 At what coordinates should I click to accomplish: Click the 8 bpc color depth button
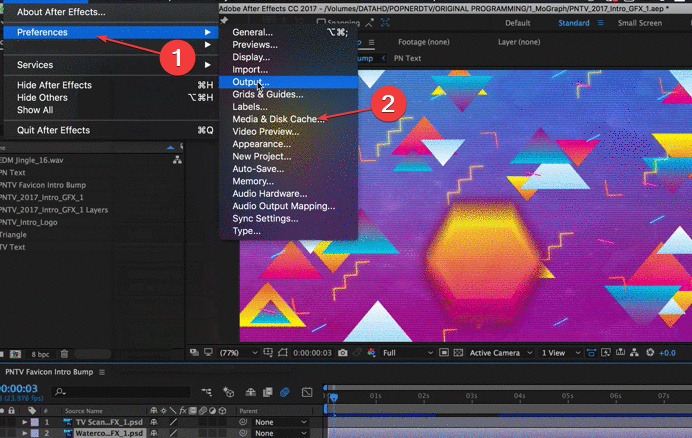40,354
